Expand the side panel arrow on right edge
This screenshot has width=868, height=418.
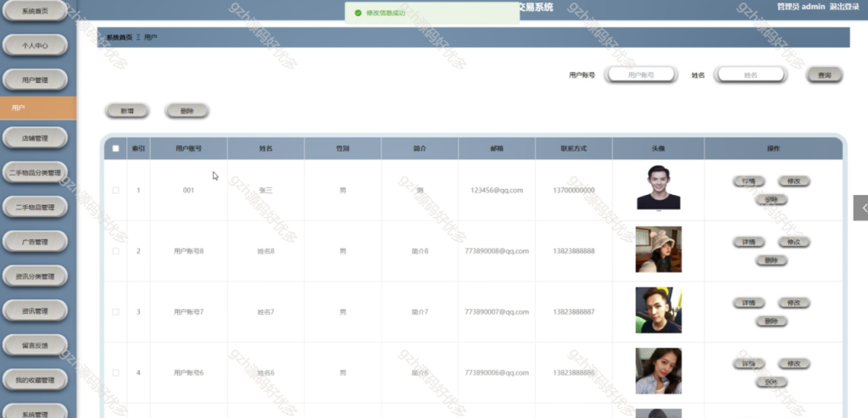(861, 209)
